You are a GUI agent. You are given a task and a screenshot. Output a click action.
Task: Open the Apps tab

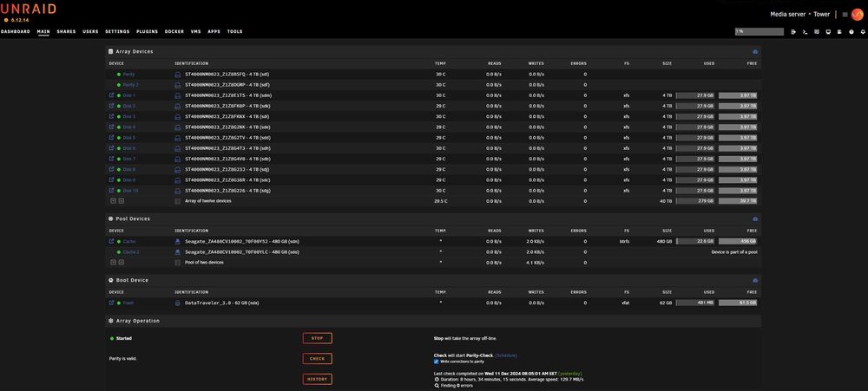point(214,31)
